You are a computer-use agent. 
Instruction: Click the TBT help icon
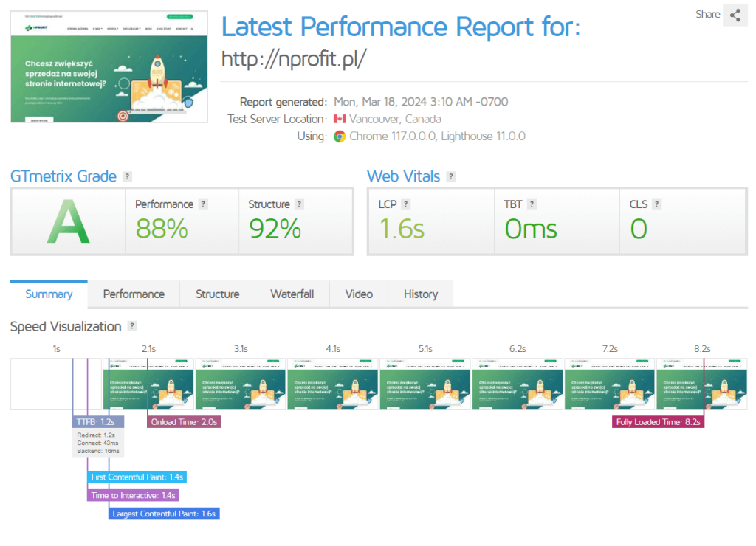(532, 204)
